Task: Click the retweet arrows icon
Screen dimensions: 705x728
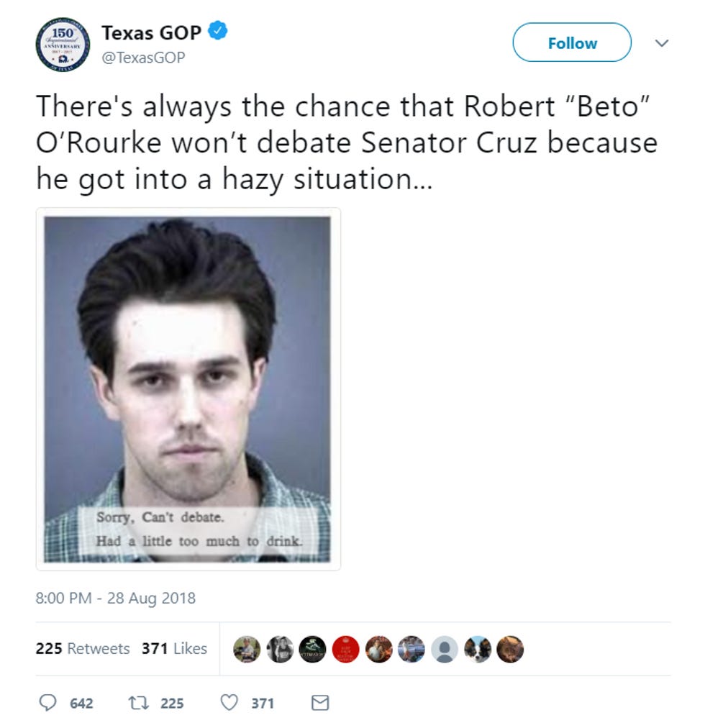Action: (x=138, y=703)
